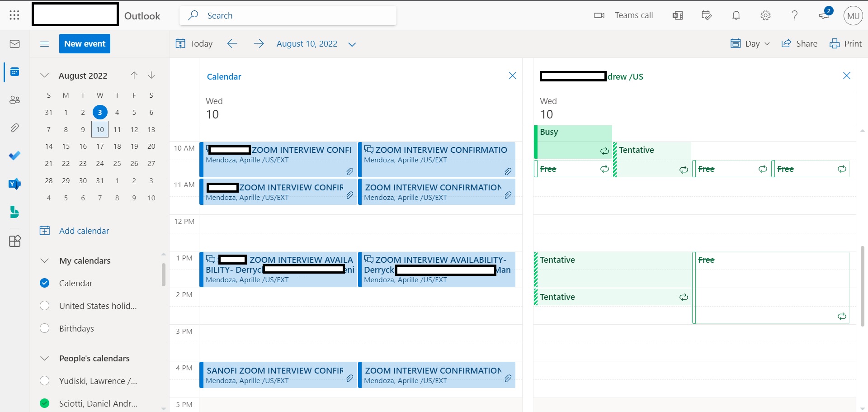Click Share in the calendar toolbar
868x412 pixels.
[799, 43]
